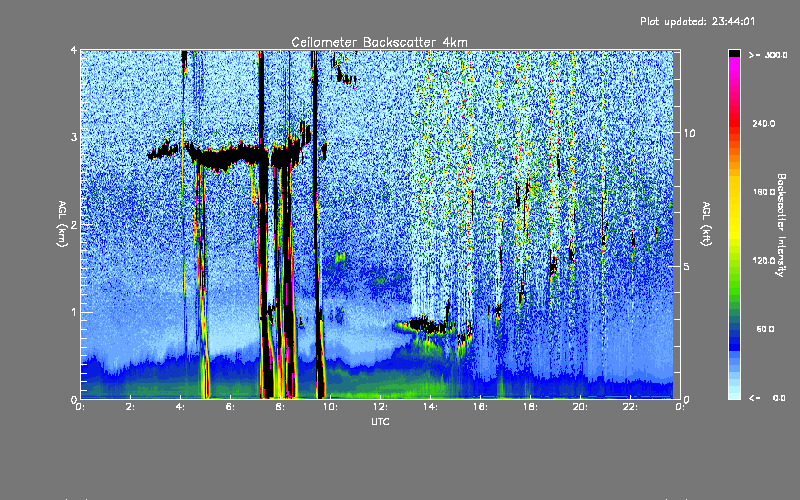Image resolution: width=800 pixels, height=500 pixels.
Task: Click the plot title "Ceilometer Backscatter 4km"
Action: (379, 42)
